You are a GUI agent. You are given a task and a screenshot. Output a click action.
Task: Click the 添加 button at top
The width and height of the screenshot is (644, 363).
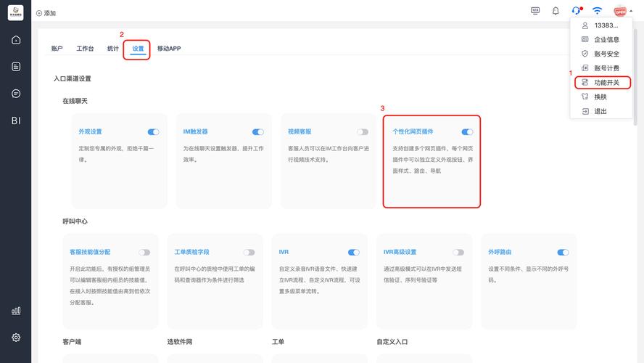pyautogui.click(x=46, y=13)
